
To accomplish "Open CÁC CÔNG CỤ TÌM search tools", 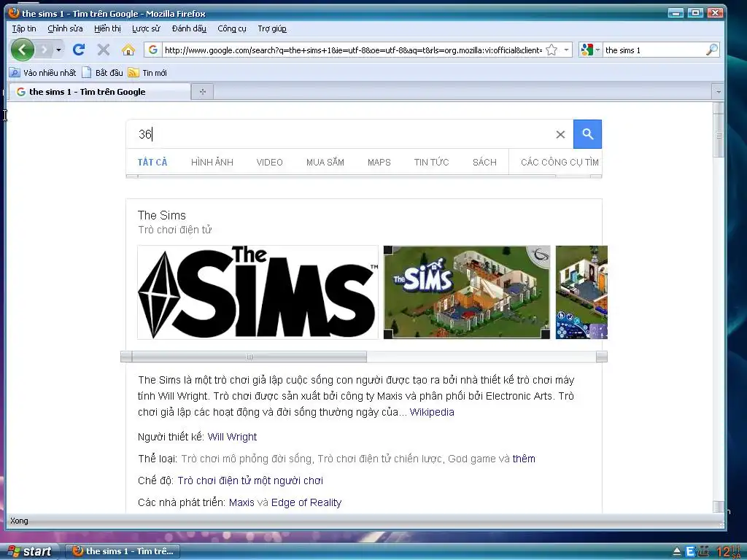I will pos(560,162).
